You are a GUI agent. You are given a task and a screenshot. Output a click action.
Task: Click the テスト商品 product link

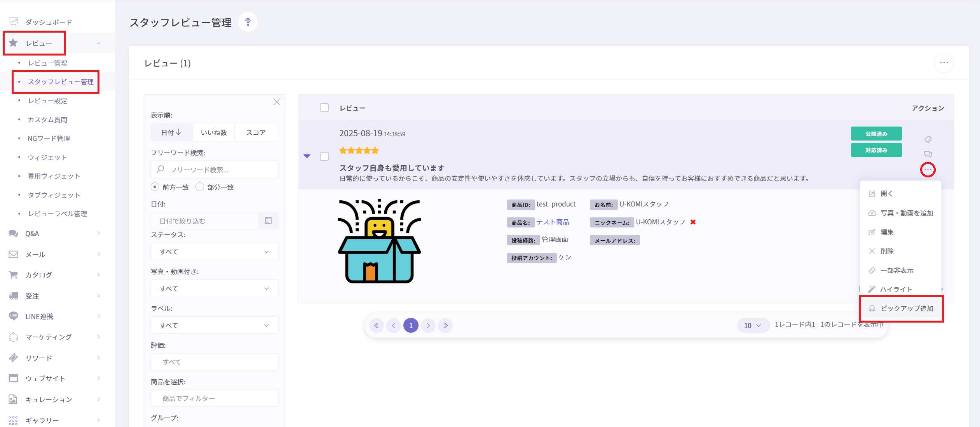pyautogui.click(x=553, y=222)
